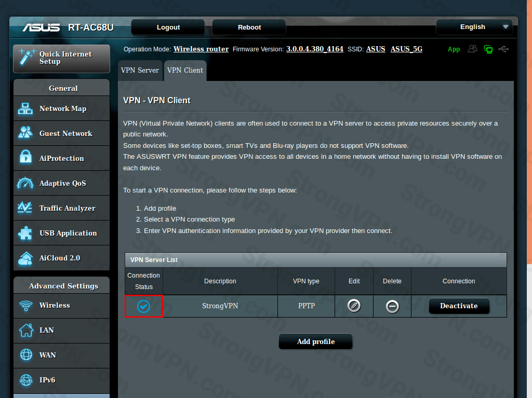The image size is (532, 398).
Task: Click the ASUS_5G SSID link
Action: click(x=406, y=49)
